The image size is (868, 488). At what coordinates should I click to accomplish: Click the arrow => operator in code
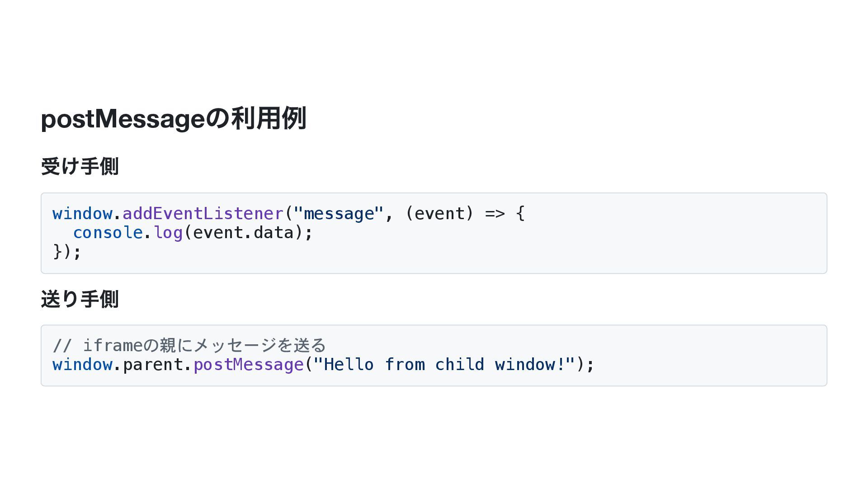tap(495, 213)
